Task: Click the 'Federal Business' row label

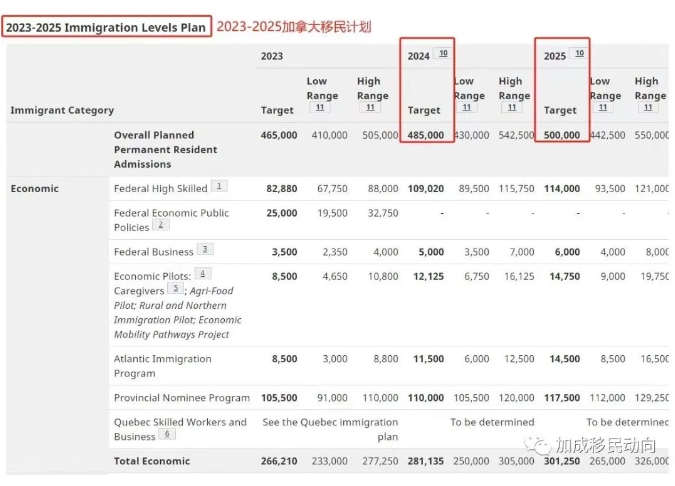Action: click(x=154, y=252)
